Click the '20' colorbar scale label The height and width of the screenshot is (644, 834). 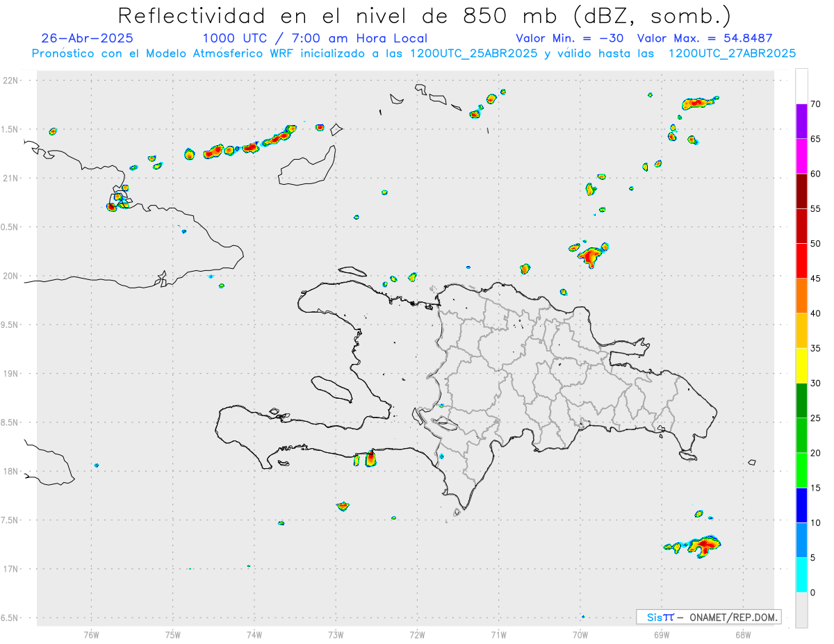point(815,453)
